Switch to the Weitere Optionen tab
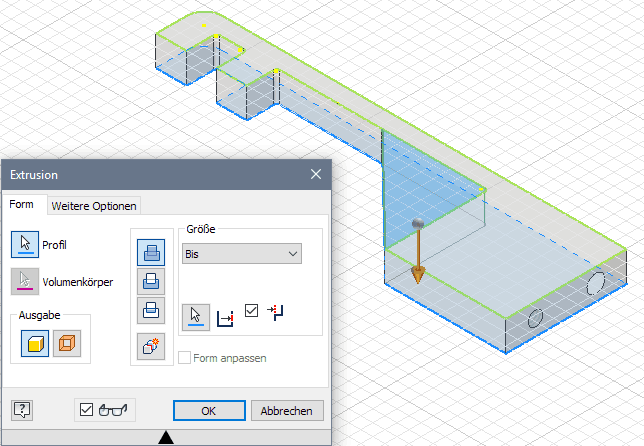 95,205
